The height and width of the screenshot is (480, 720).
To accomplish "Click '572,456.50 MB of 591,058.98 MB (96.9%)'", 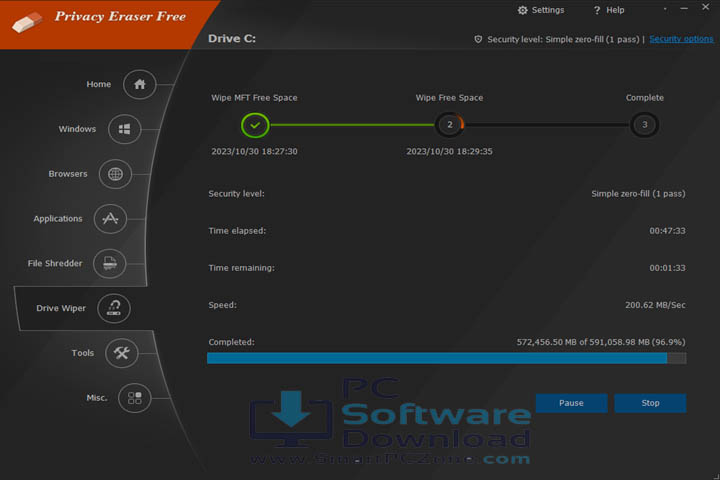I will click(601, 342).
